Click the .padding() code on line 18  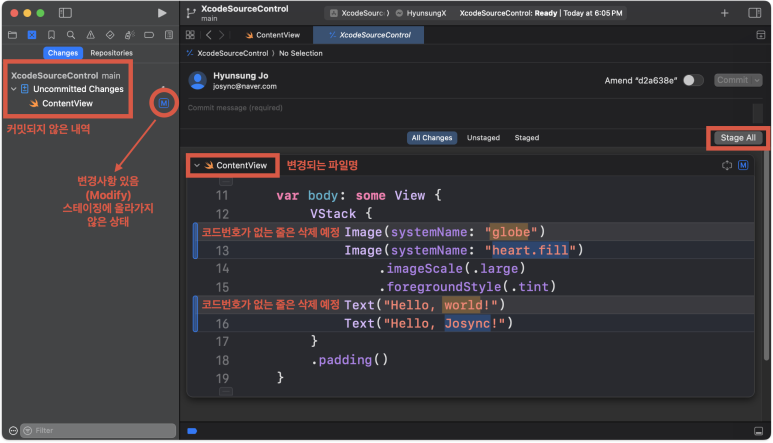350,360
